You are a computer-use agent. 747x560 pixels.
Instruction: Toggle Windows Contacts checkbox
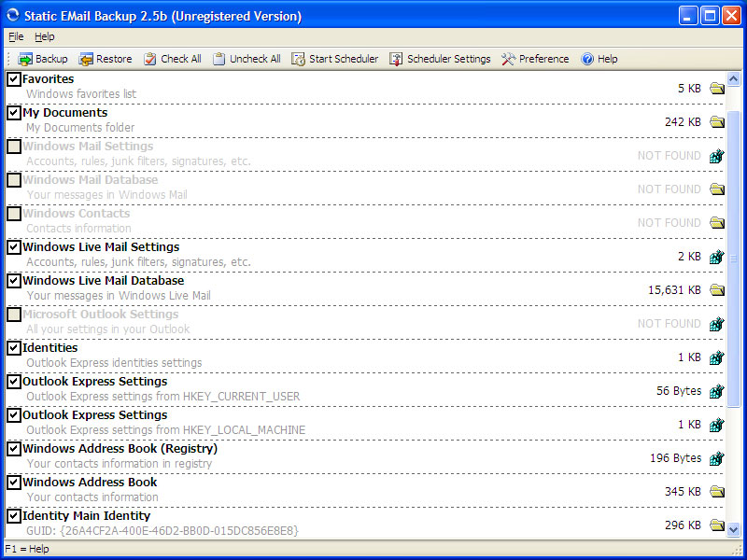[14, 214]
